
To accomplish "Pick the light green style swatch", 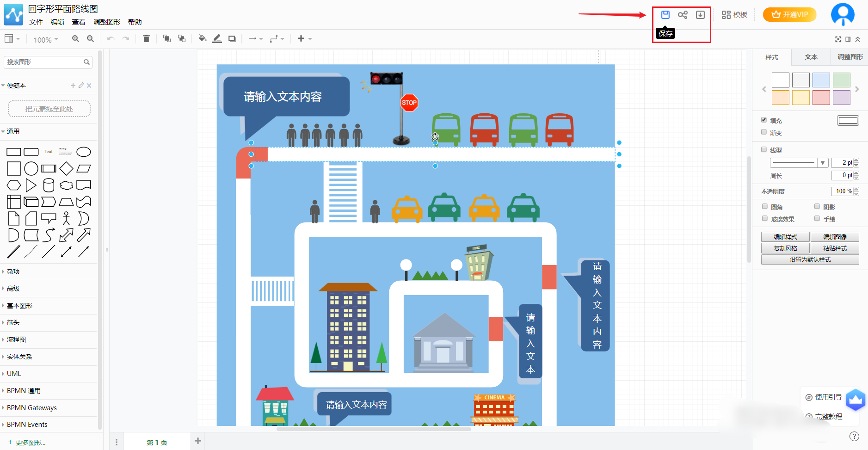I will (x=841, y=80).
